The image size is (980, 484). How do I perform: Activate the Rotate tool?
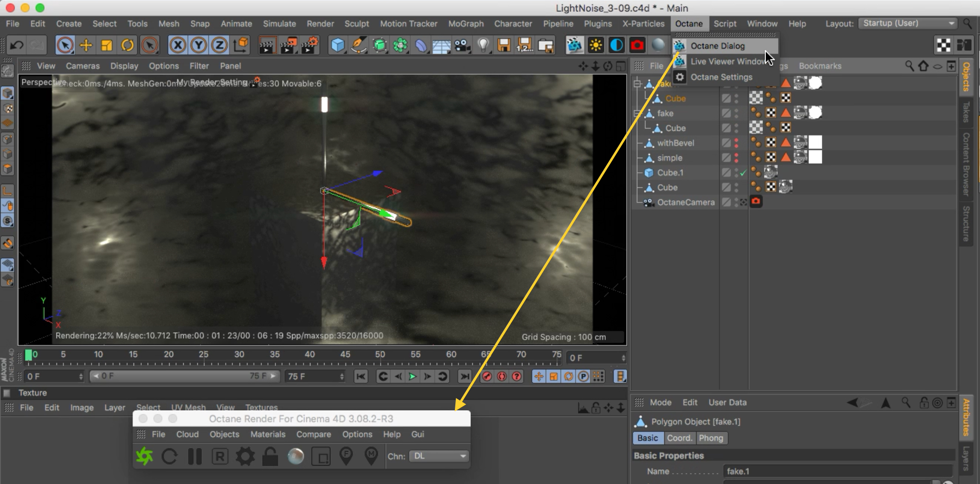click(x=128, y=45)
